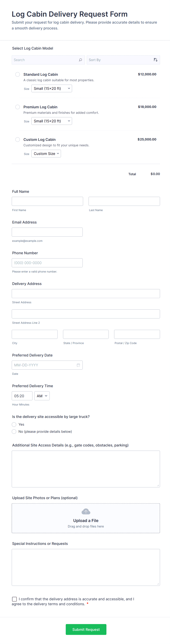Check the delivery terms confirmation checkbox

[14, 599]
